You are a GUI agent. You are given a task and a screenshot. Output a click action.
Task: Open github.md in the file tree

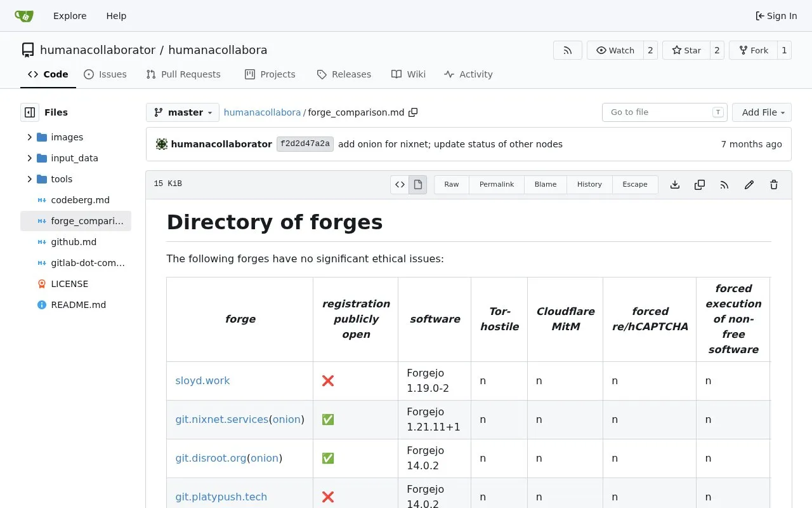(75, 242)
